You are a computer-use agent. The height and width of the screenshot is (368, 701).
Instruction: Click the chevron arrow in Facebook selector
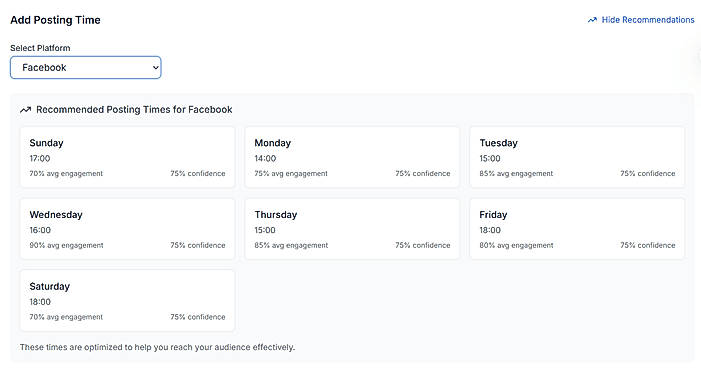click(155, 68)
